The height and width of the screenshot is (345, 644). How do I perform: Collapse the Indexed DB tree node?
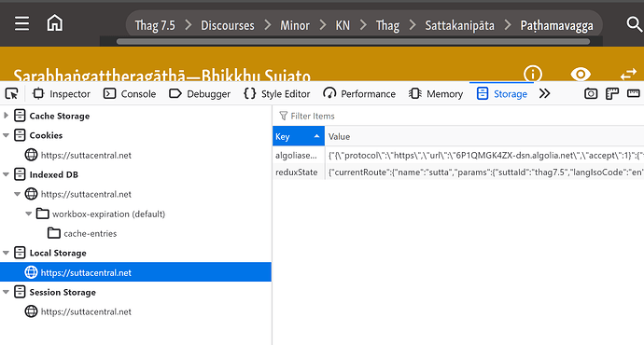pos(6,174)
